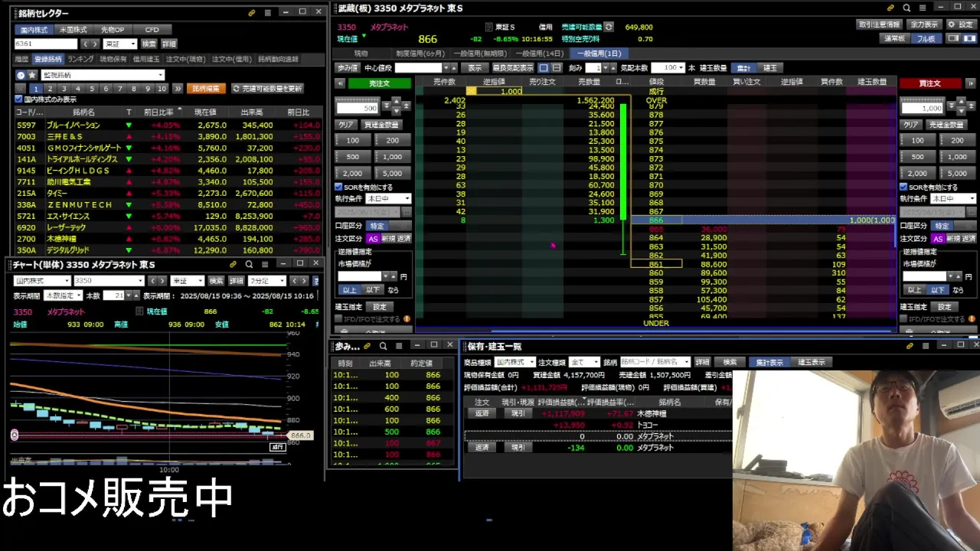980x551 pixels.
Task: Click red 買注文 buy order button
Action: 929,83
